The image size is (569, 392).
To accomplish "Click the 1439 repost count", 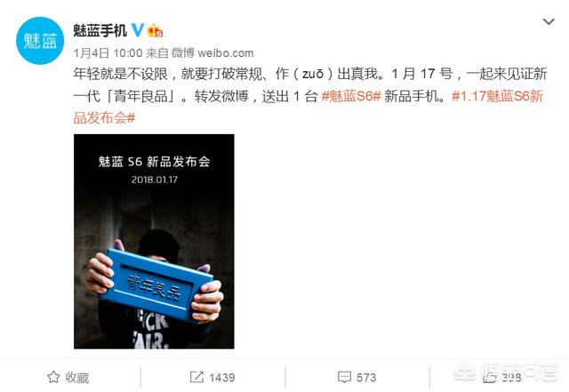I will tap(221, 378).
